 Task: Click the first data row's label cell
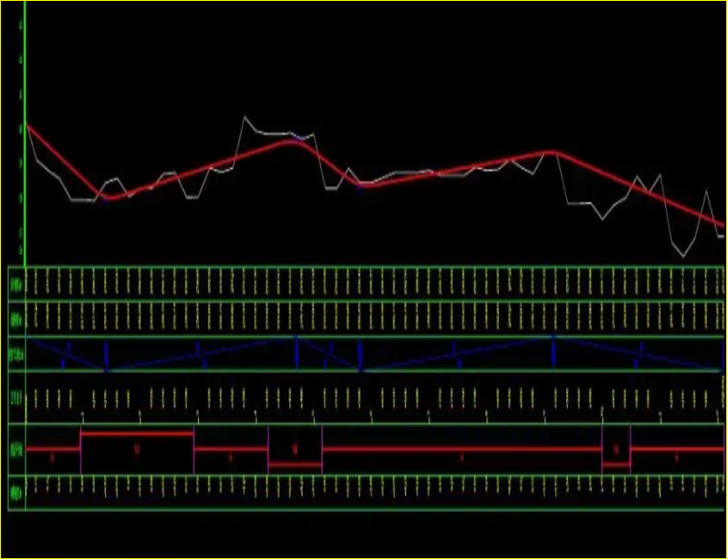click(16, 284)
